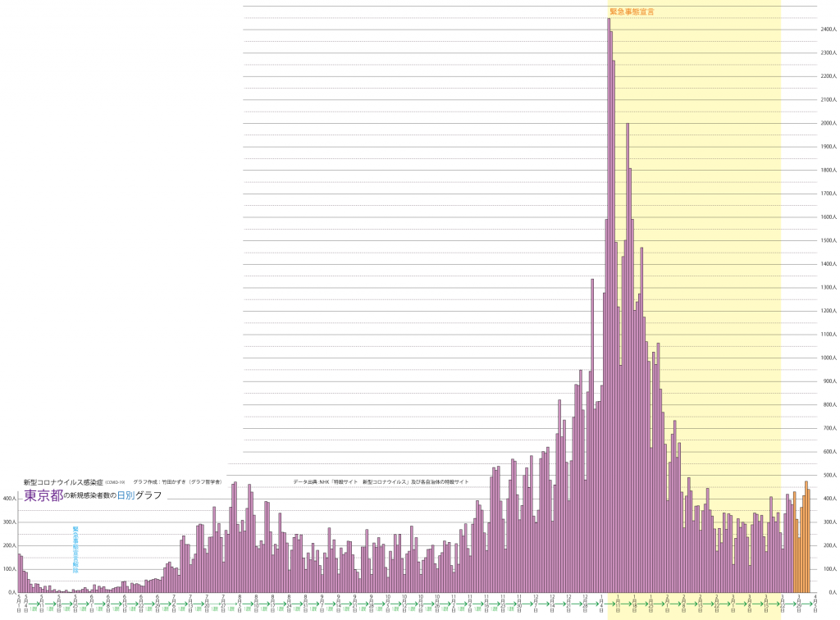Click the blue 日別 word in the title
Screen dimensions: 840x620
pos(126,496)
